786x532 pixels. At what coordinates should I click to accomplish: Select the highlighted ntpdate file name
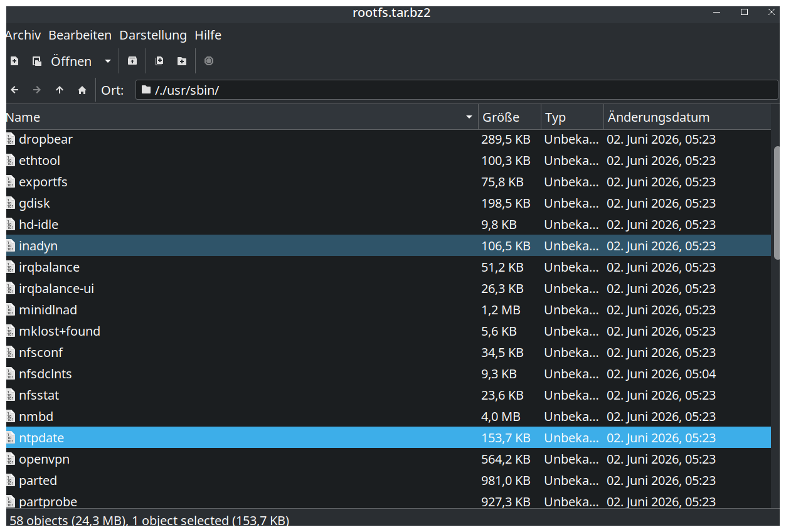41,438
